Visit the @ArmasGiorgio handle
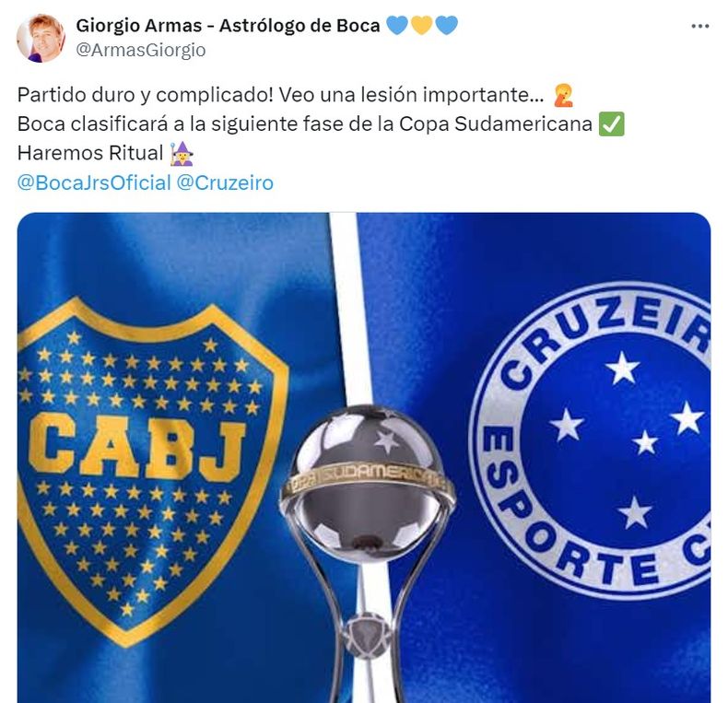This screenshot has width=728, height=703. [141, 50]
